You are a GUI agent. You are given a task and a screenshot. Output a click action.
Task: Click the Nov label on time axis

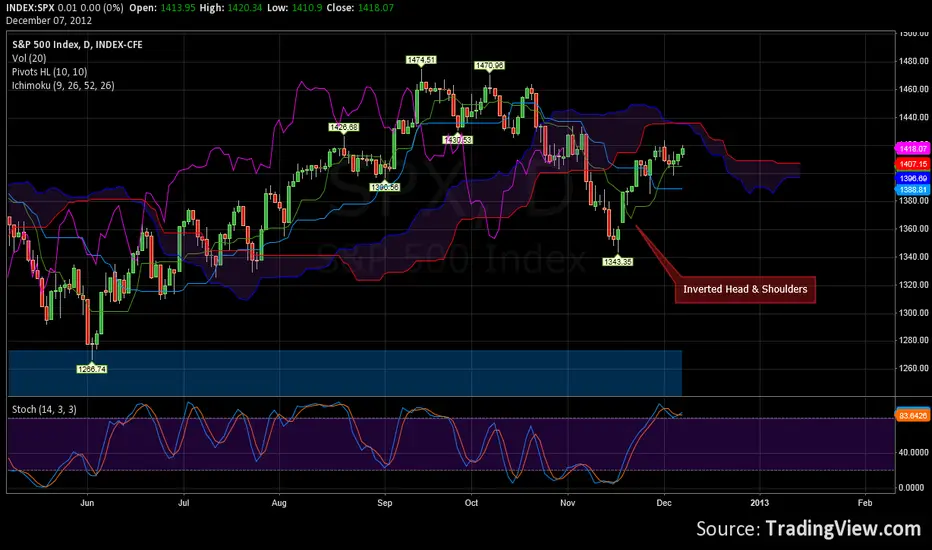pos(568,503)
